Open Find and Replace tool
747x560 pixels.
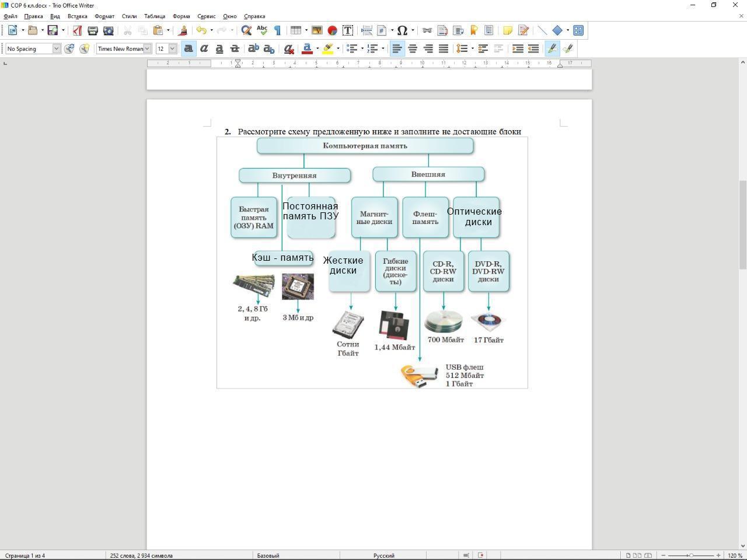(x=247, y=30)
